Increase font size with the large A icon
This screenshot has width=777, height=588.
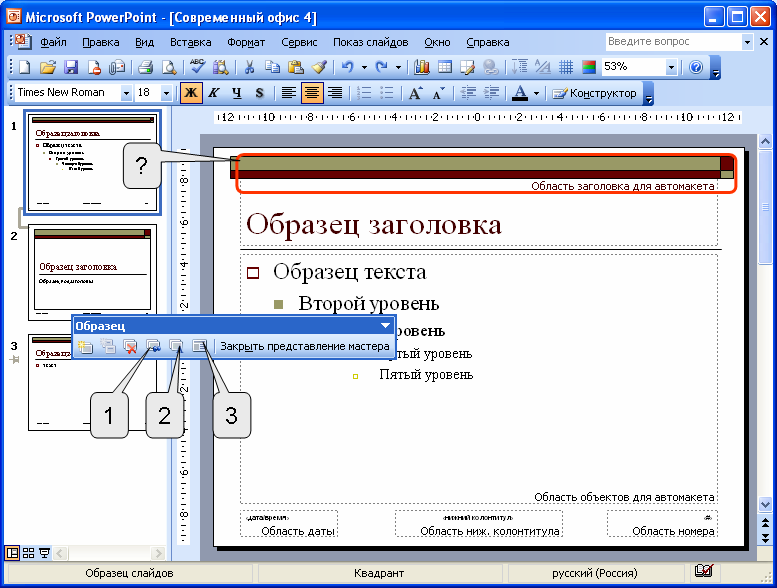(x=415, y=93)
